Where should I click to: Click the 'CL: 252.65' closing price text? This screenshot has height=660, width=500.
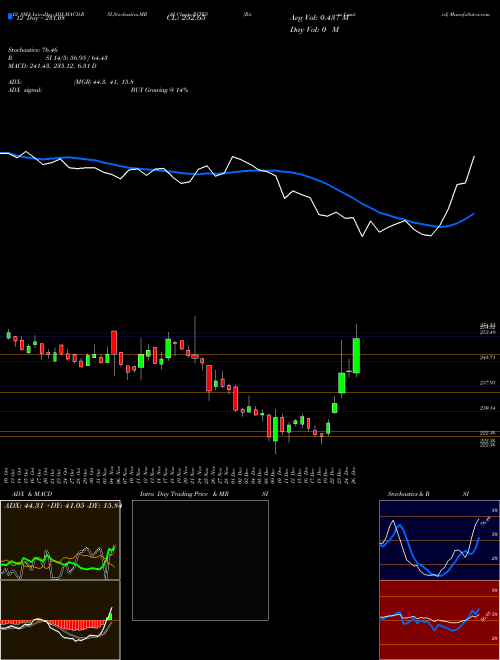pyautogui.click(x=185, y=18)
